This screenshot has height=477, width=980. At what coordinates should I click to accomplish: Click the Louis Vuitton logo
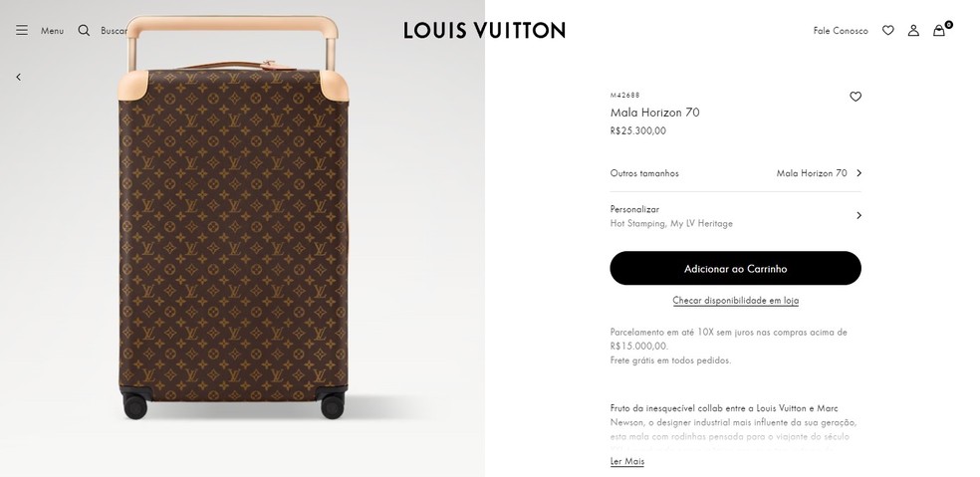coord(484,31)
